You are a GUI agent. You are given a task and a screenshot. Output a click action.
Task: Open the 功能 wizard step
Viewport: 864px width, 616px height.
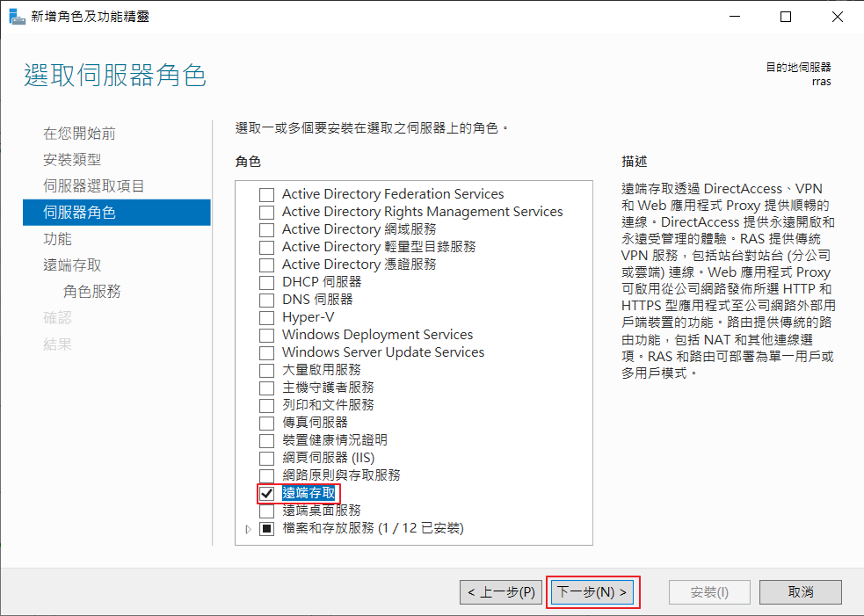(x=57, y=239)
